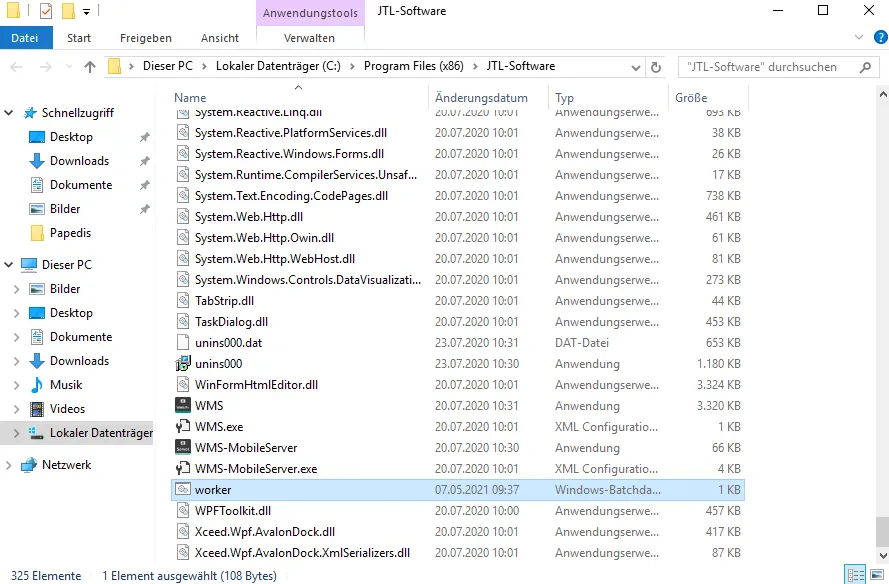Click Dieser PC in the breadcrumb
Screen dimensions: 889x584
tap(168, 66)
